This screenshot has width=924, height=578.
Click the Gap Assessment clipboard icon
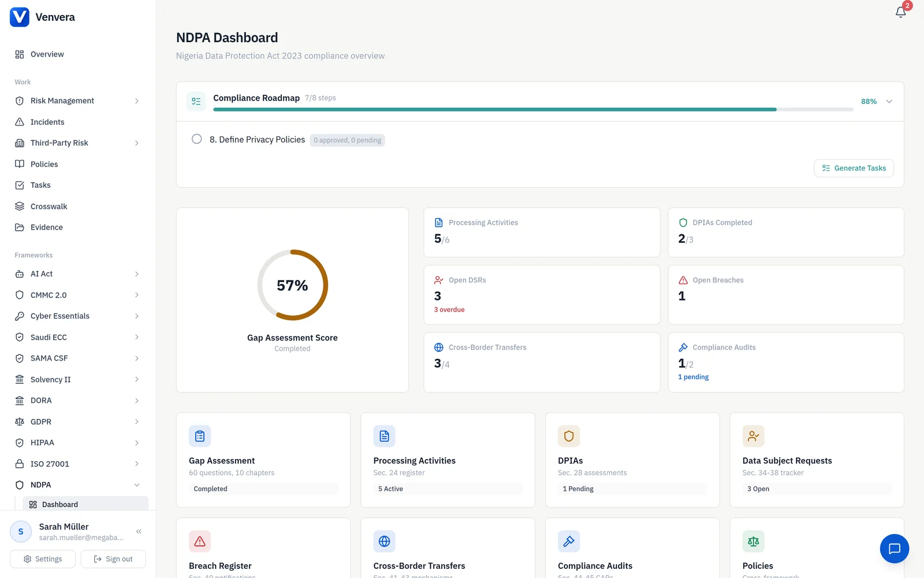200,436
